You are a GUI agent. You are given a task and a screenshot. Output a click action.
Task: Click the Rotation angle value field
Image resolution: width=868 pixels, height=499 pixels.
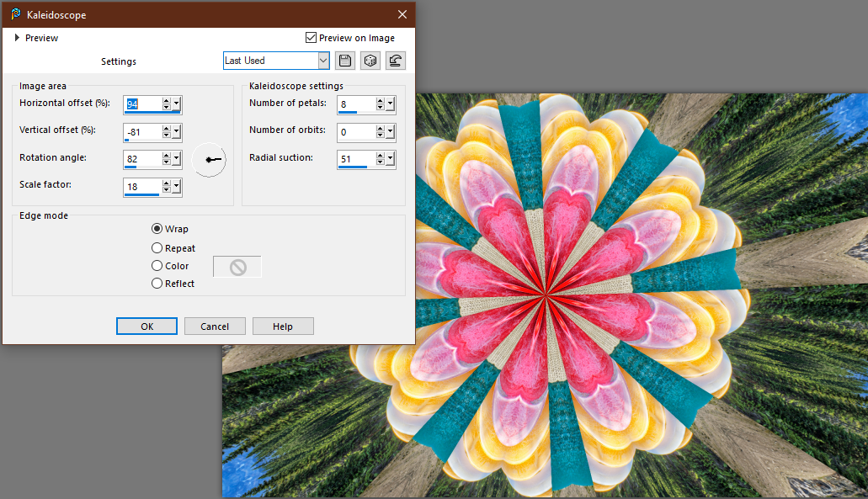pyautogui.click(x=143, y=159)
